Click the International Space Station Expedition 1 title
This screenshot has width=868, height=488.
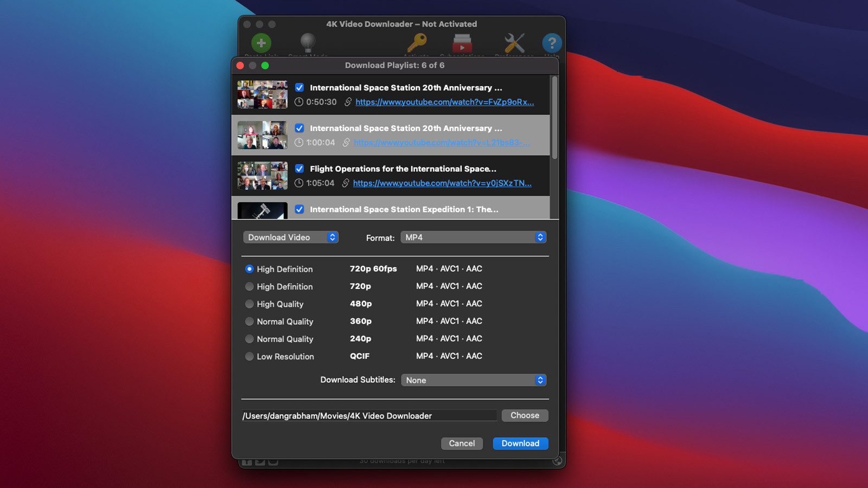[x=404, y=209]
